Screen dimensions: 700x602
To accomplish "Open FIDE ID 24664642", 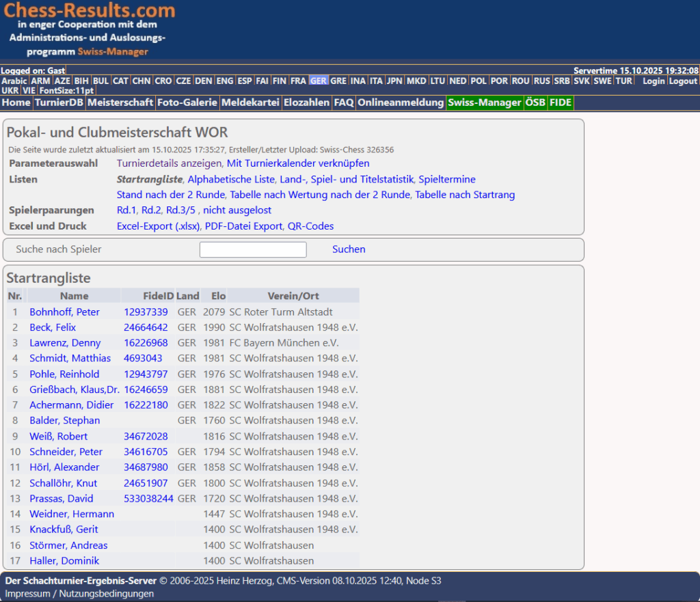I will click(x=146, y=327).
